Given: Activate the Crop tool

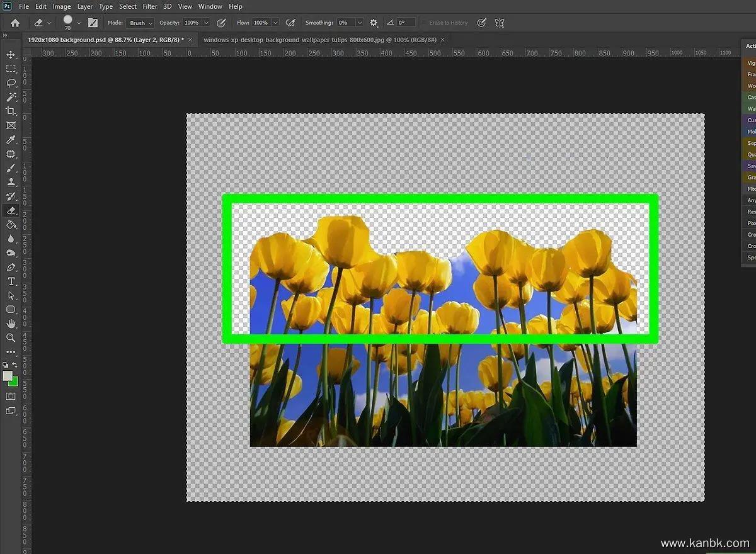Looking at the screenshot, I should [11, 111].
